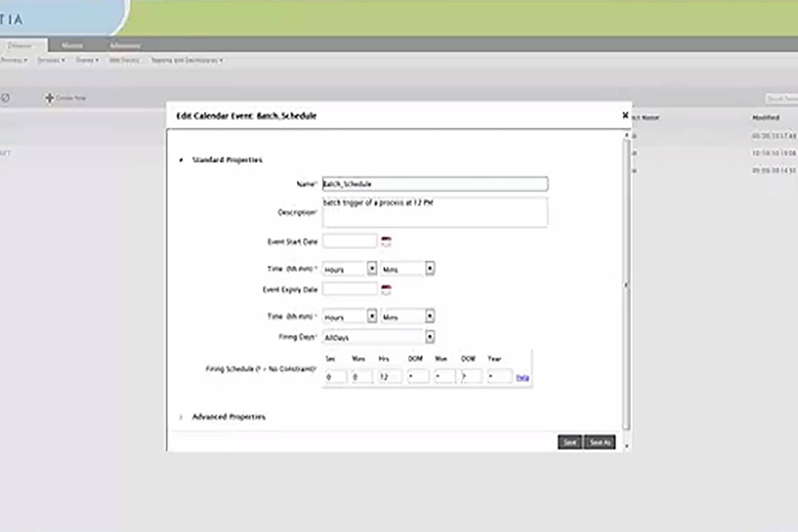Open the expiry time Mins dropdown
The image size is (798, 532).
click(429, 316)
